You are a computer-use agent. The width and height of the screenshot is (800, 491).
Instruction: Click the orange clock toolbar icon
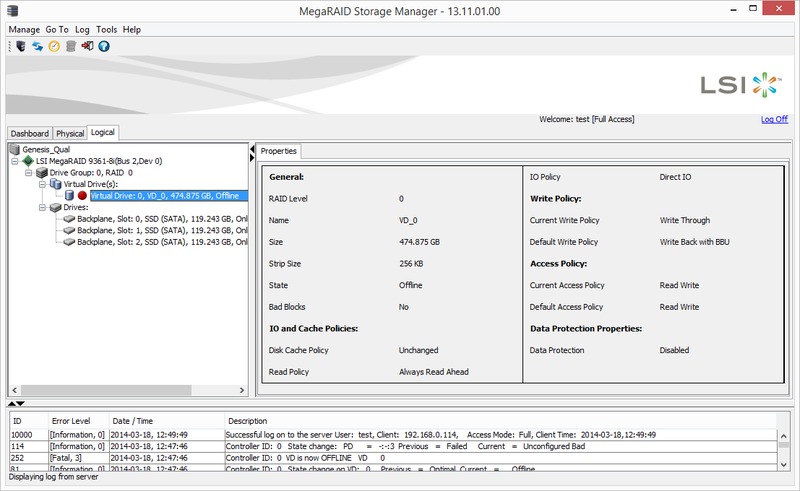click(x=54, y=46)
